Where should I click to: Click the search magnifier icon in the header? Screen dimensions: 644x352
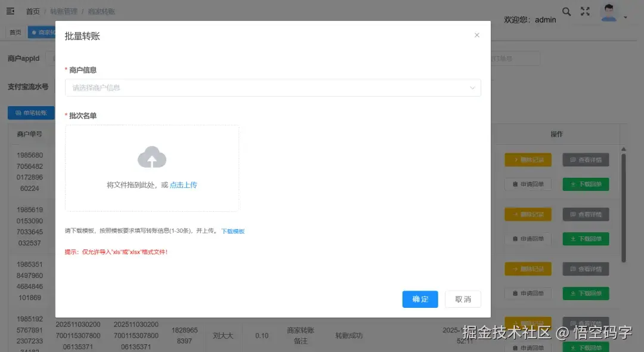(566, 11)
